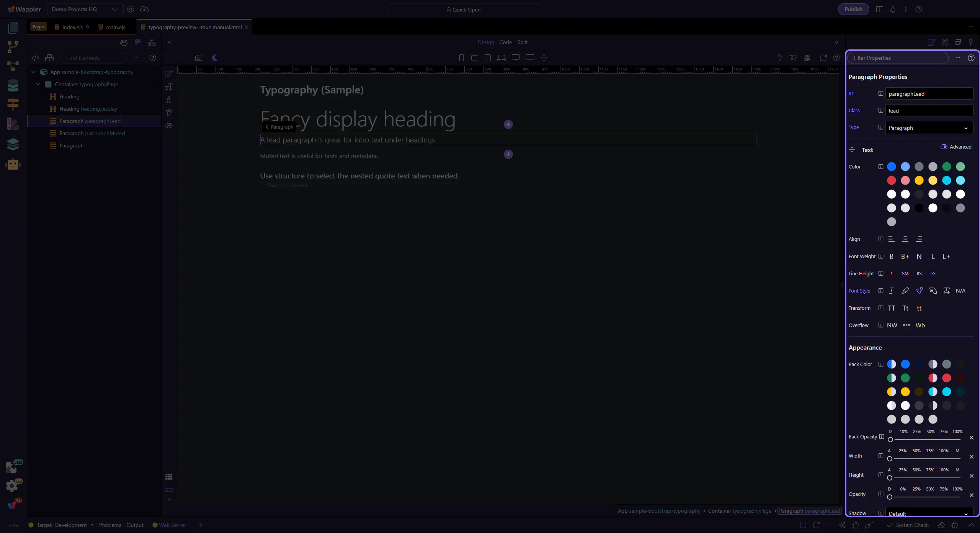Toggle the ID property binding checkbox
The height and width of the screenshot is (533, 980).
coord(880,93)
